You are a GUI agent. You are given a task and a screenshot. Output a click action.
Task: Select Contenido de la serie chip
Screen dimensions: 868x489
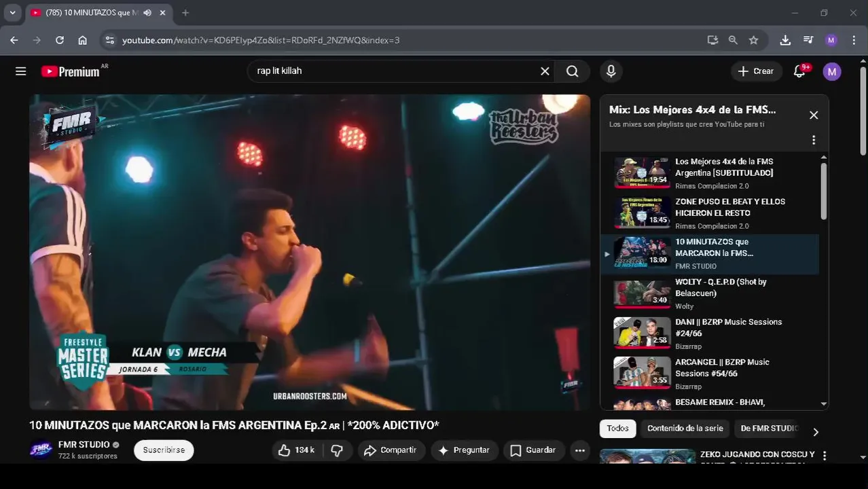click(685, 429)
